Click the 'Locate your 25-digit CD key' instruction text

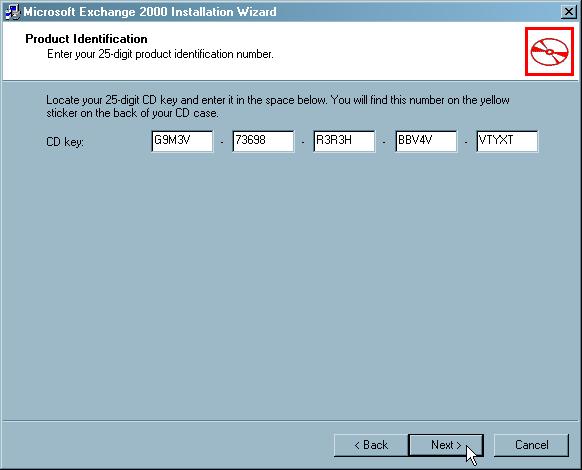[278, 106]
